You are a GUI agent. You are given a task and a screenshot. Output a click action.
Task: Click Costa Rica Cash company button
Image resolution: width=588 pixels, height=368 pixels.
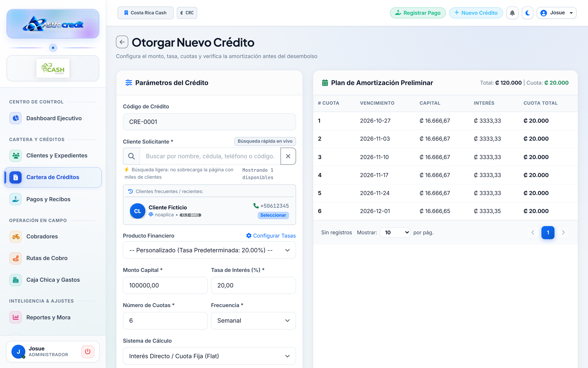[x=146, y=13]
